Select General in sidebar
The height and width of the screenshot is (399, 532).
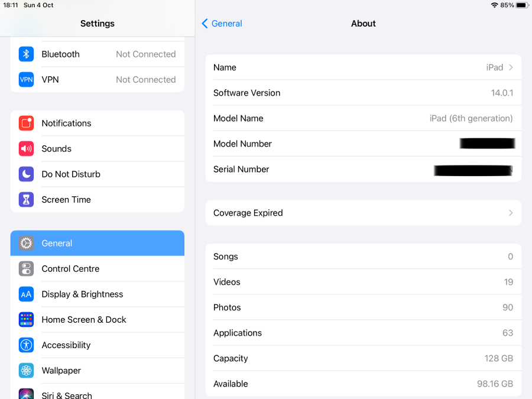(x=98, y=244)
